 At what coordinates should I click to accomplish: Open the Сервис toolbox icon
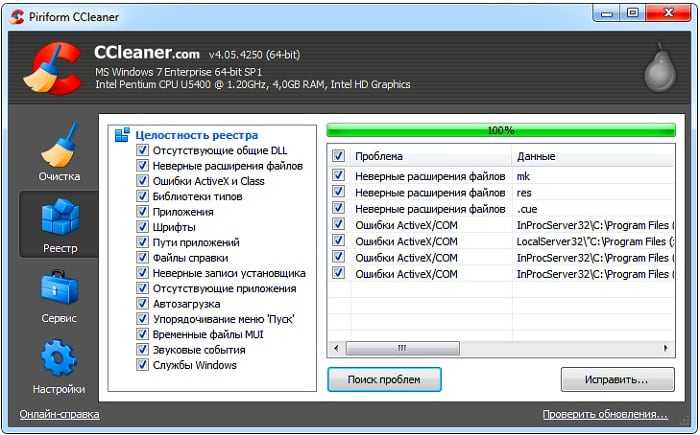click(x=59, y=287)
